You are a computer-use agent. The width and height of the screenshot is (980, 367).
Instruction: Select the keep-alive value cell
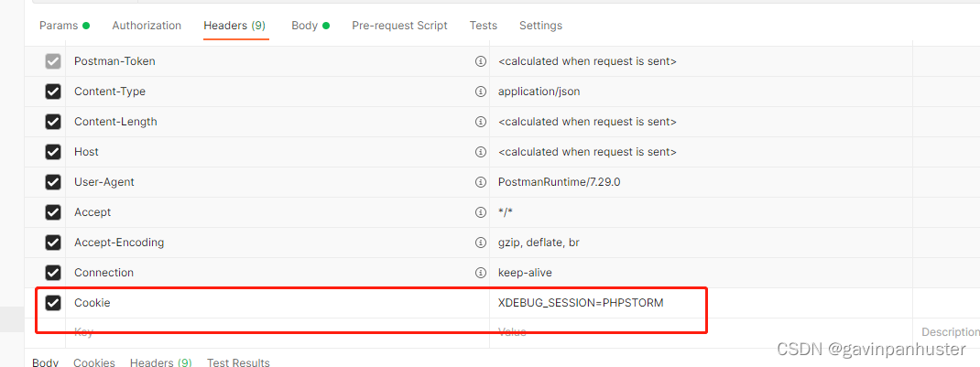tap(701, 273)
